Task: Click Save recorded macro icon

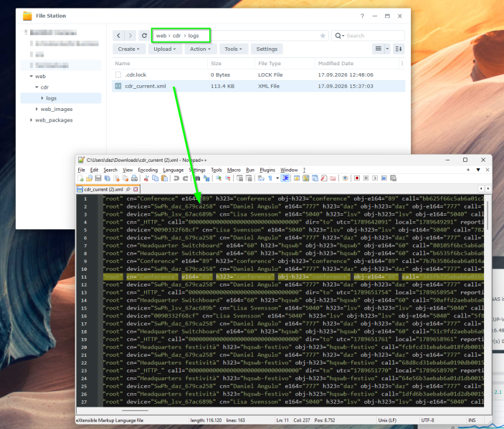Action: point(393,178)
